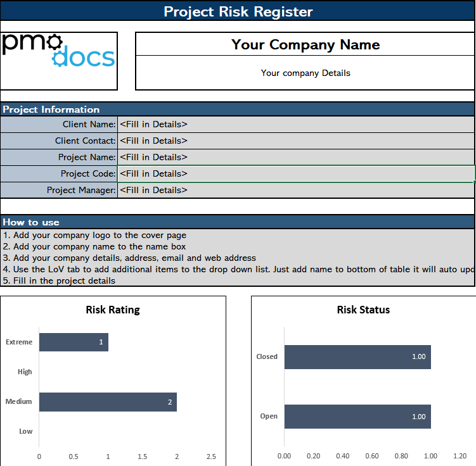Click the data label 2 on Medium bar
This screenshot has height=466, width=476.
coord(170,402)
